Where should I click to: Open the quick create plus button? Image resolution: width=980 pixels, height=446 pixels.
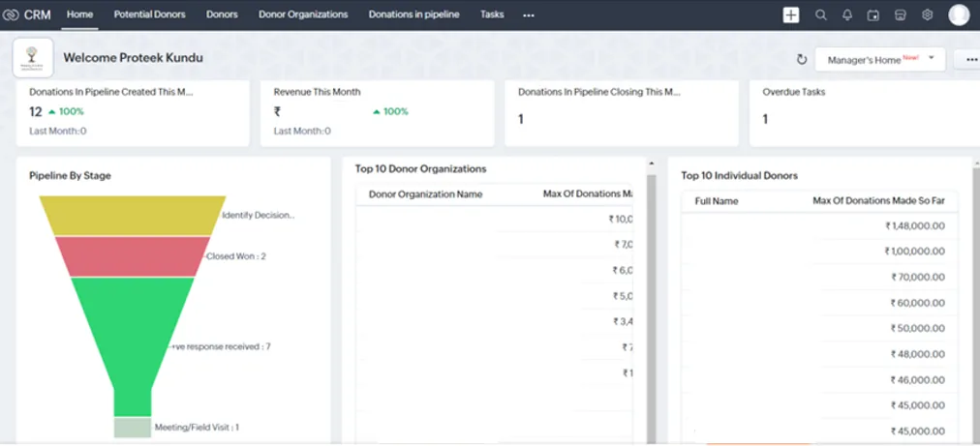(791, 15)
